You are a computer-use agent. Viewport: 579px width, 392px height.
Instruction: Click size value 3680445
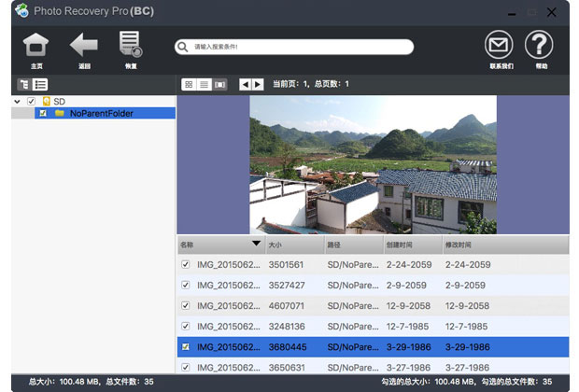tap(288, 347)
